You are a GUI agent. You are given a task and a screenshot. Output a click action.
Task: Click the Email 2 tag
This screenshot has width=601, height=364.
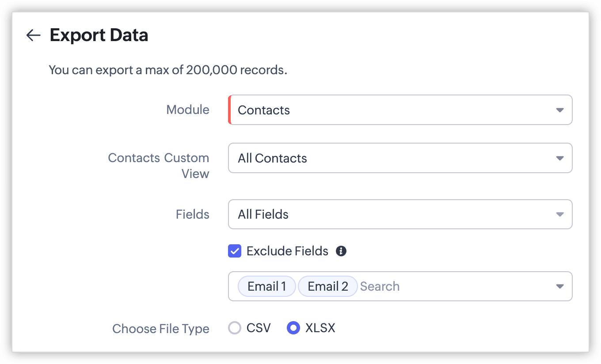327,287
